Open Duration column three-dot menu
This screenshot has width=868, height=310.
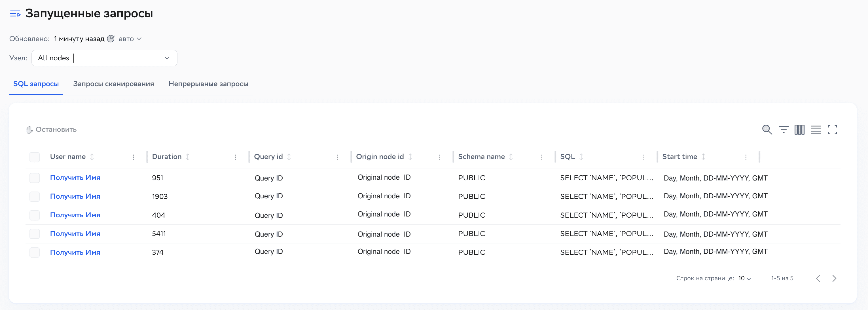click(236, 157)
